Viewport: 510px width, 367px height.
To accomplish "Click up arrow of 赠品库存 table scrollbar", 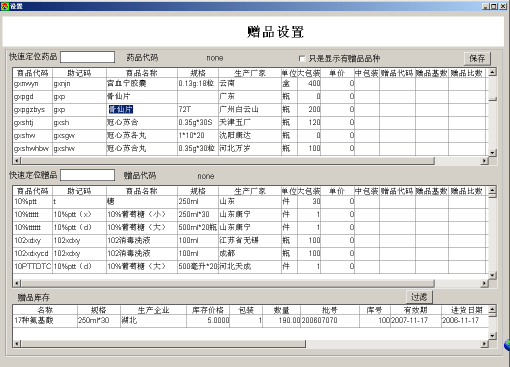I will (x=493, y=309).
